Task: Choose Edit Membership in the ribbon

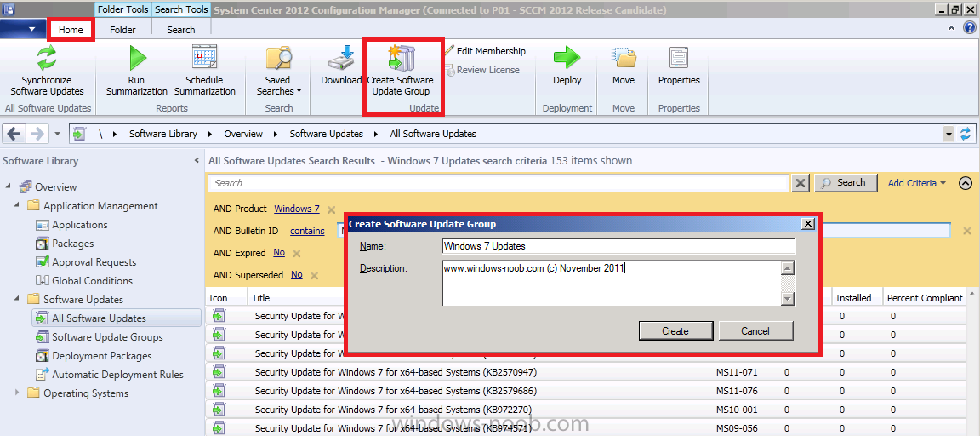Action: tap(485, 51)
